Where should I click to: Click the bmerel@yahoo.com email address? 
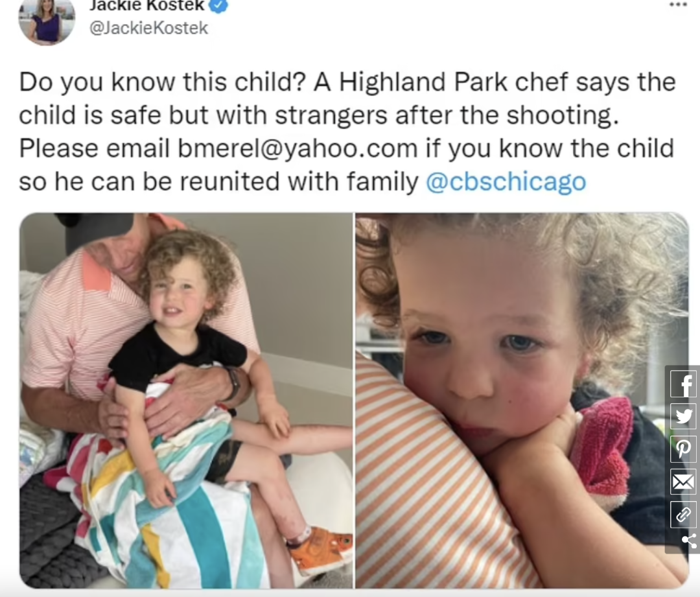pyautogui.click(x=297, y=148)
